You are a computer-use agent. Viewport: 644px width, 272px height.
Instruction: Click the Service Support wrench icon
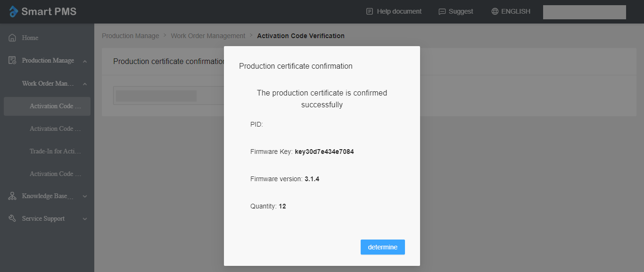pos(13,219)
